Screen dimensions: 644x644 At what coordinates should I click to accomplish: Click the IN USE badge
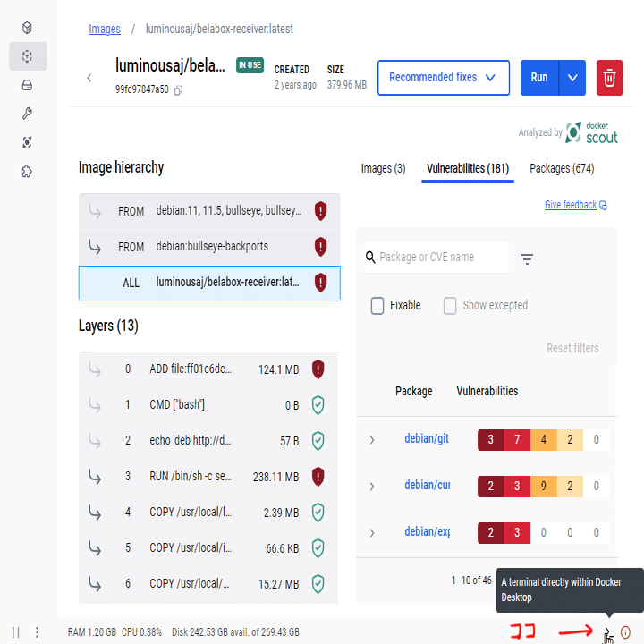(250, 65)
